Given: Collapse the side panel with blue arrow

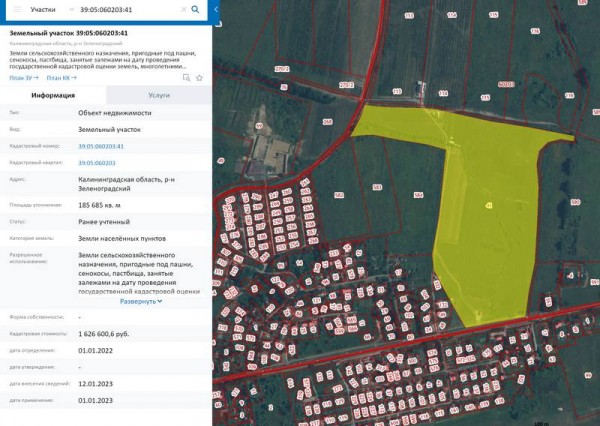Looking at the screenshot, I should tap(216, 9).
